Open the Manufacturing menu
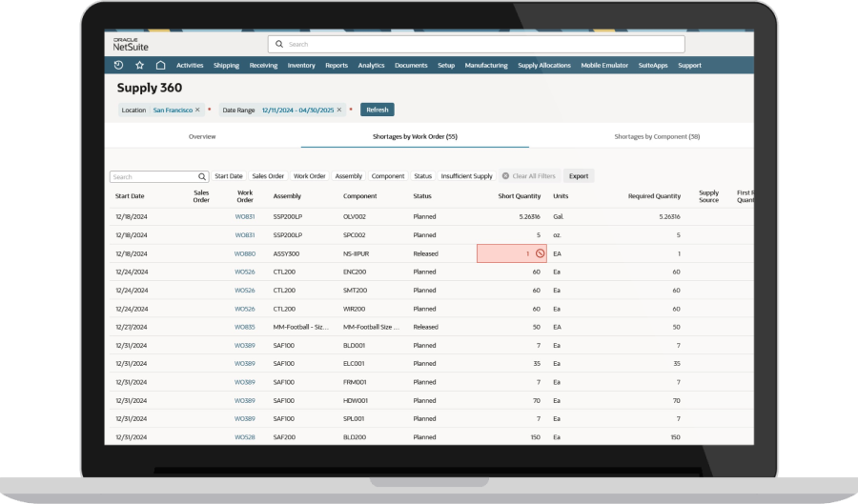 pyautogui.click(x=485, y=66)
